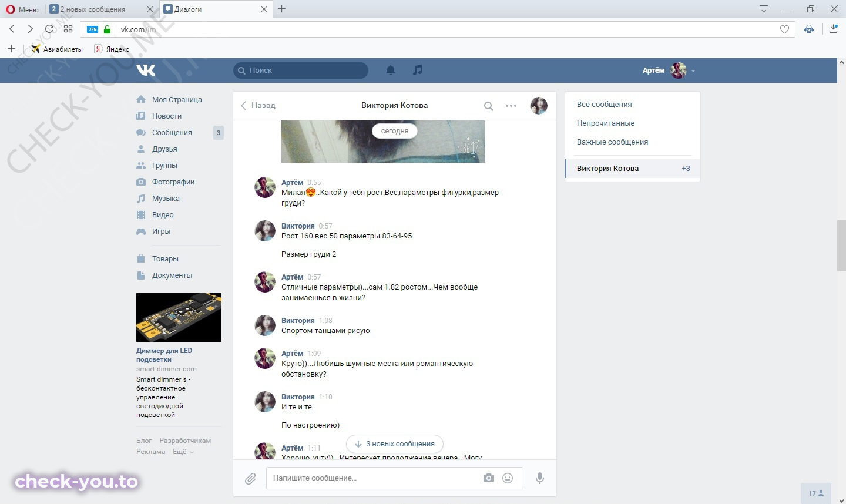This screenshot has width=846, height=504.
Task: Go back with Назад button
Action: pos(258,106)
